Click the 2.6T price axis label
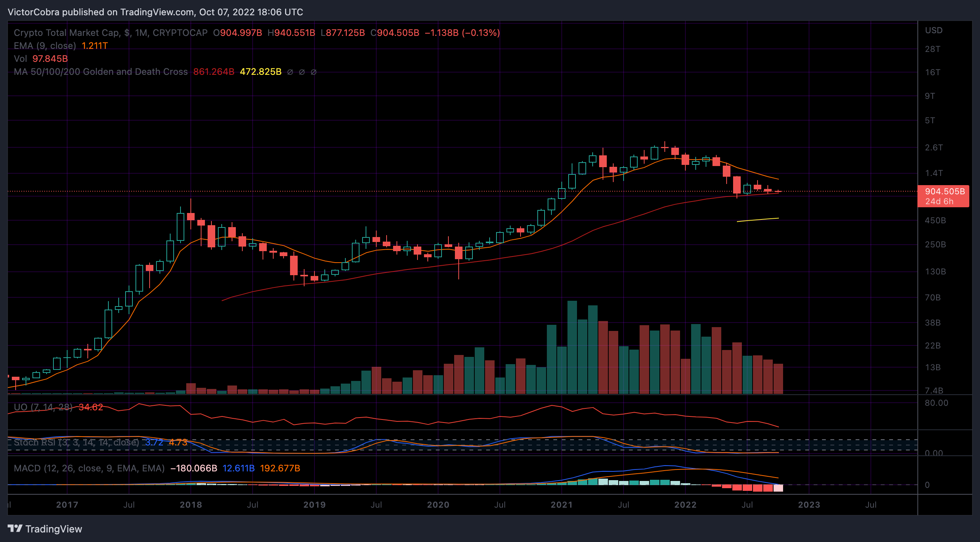The width and height of the screenshot is (980, 542). 933,147
